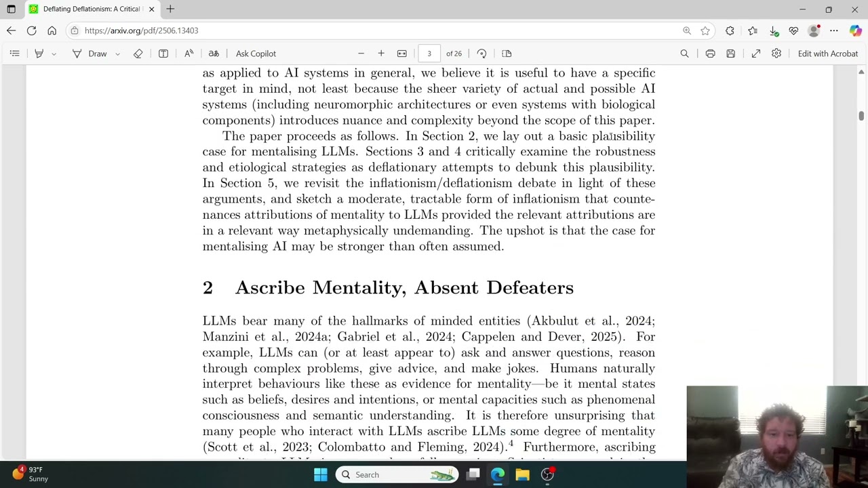Open the browser profile menu

click(814, 30)
